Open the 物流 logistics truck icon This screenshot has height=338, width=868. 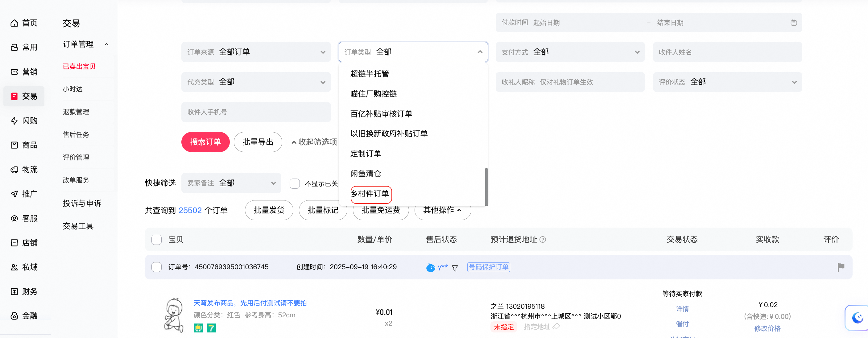point(14,170)
